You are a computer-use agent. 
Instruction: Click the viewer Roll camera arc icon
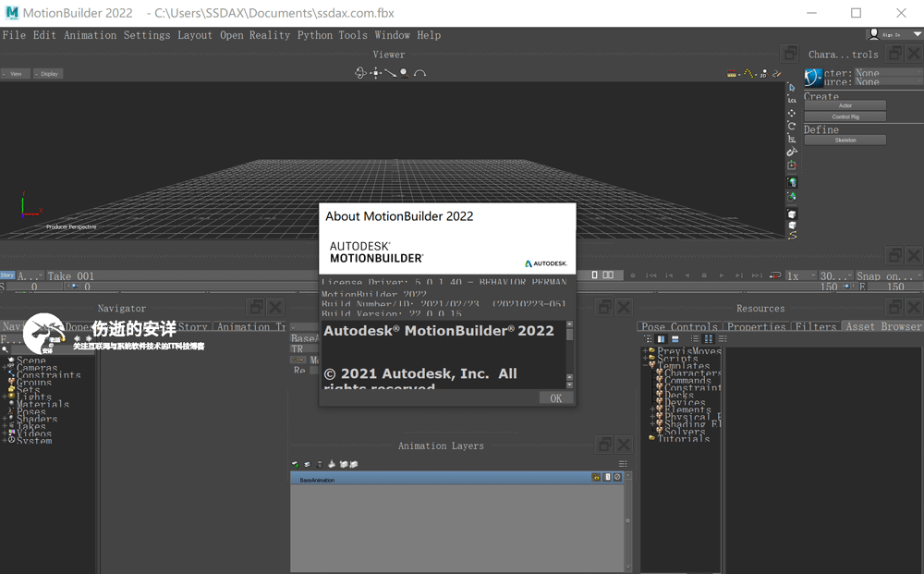[419, 73]
